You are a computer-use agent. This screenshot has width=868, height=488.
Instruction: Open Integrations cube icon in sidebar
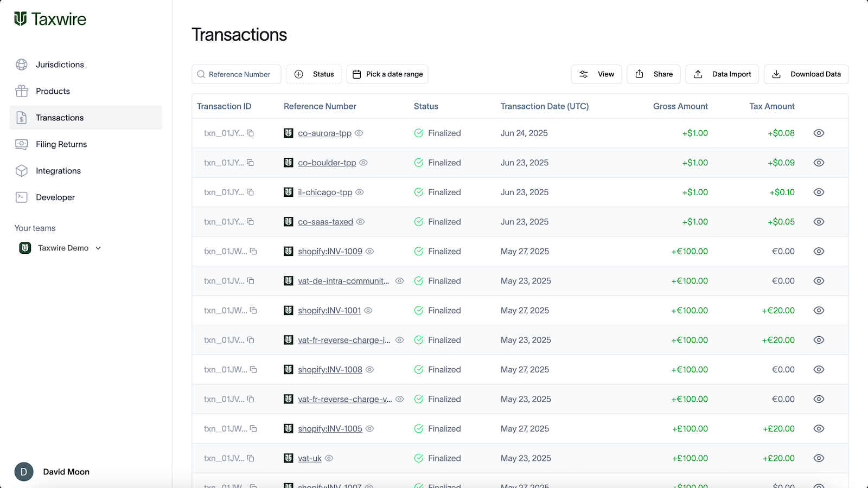coord(22,171)
